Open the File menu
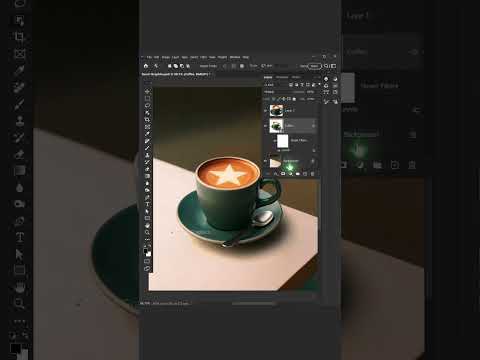Image resolution: width=480 pixels, height=360 pixels. pos(149,57)
